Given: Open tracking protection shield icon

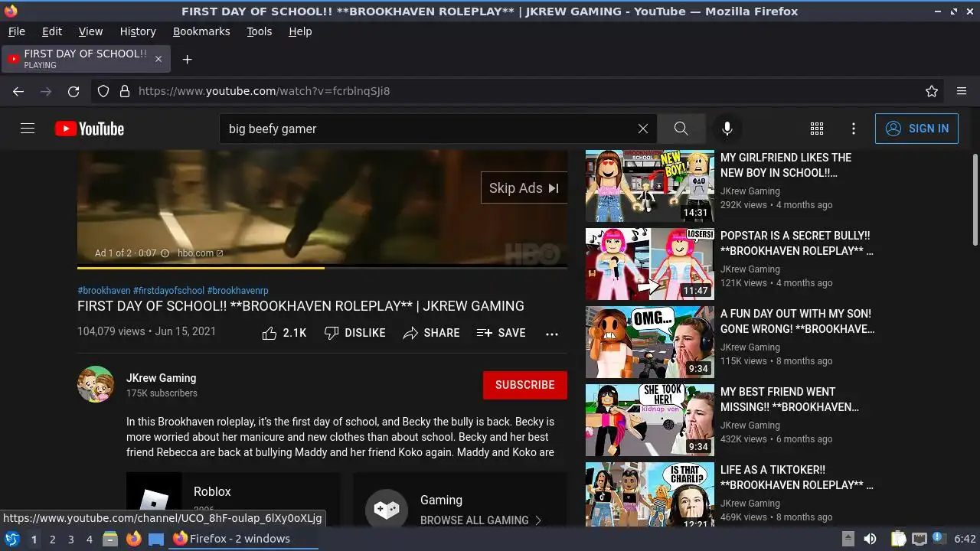Looking at the screenshot, I should (x=103, y=91).
